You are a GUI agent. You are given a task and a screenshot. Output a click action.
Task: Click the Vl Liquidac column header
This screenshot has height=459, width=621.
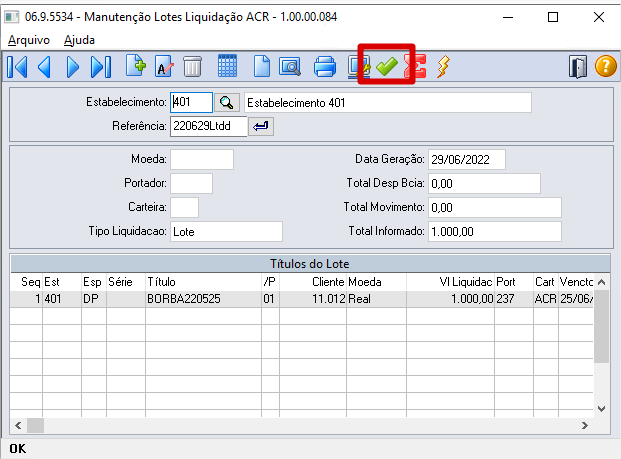coord(450,282)
